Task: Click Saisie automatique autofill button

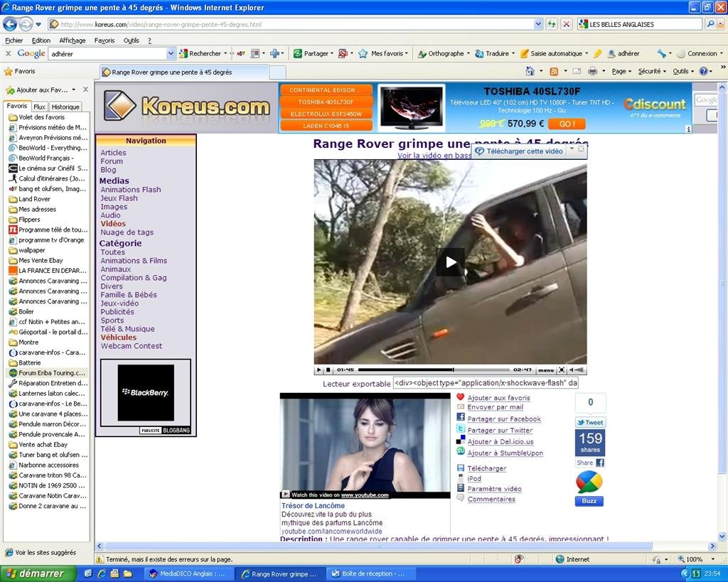Action: [551, 54]
